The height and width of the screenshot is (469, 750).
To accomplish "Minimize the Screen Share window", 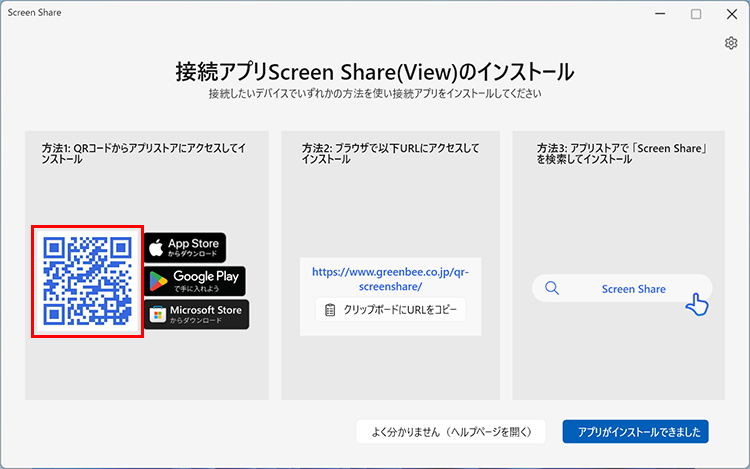I will pos(660,14).
